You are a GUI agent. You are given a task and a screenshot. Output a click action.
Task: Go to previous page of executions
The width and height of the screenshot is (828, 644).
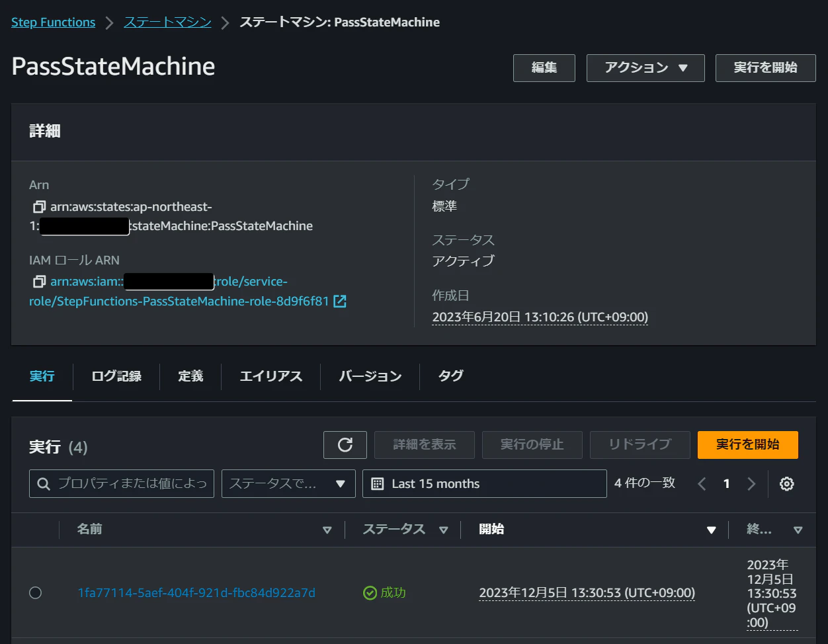pyautogui.click(x=702, y=484)
